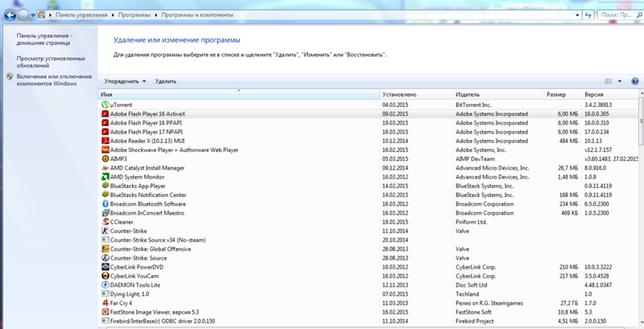Viewport: 644px width, 329px height.
Task: Click publisher AIMP DevTeam
Action: tap(475, 159)
